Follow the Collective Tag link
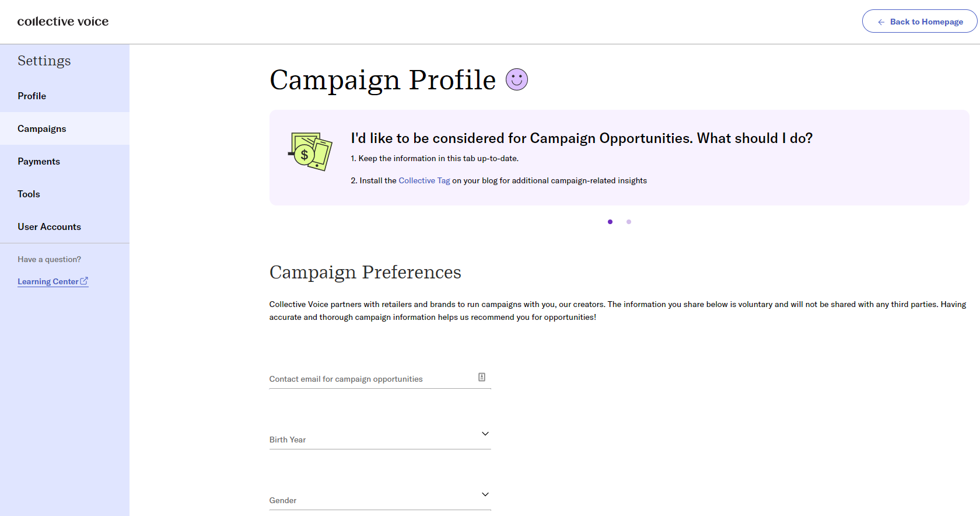This screenshot has height=516, width=980. pos(424,180)
